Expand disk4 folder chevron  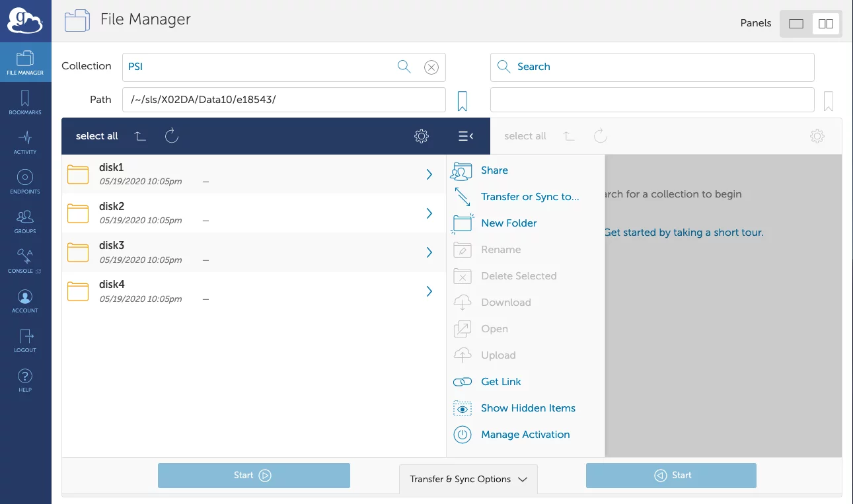pos(429,291)
